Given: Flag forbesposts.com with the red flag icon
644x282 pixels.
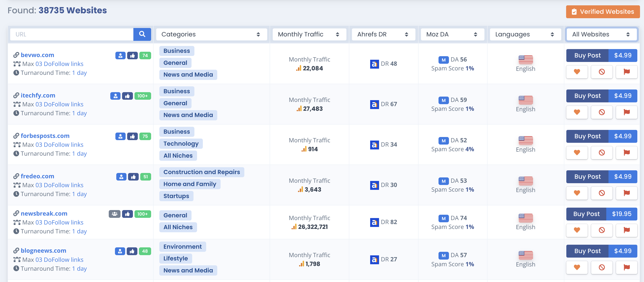Looking at the screenshot, I should [x=626, y=153].
